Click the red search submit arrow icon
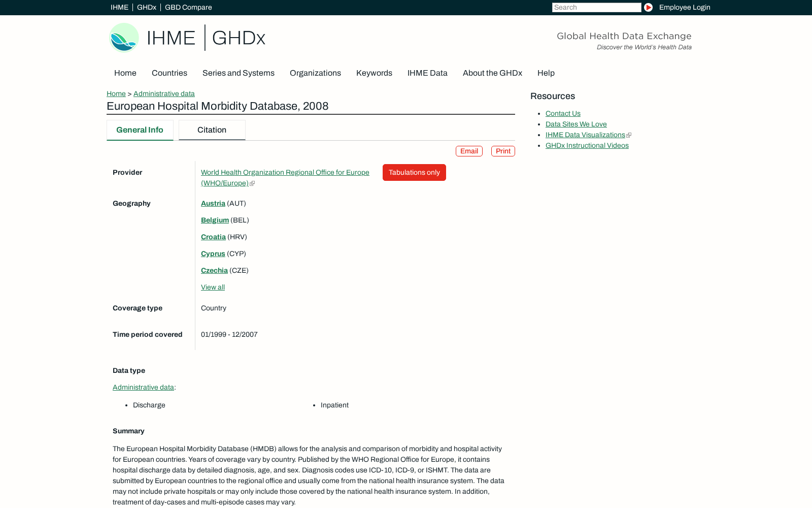Screen dimensions: 812x508 [648, 7]
